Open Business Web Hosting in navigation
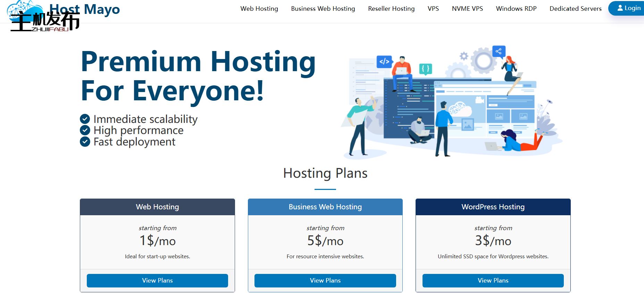The width and height of the screenshot is (644, 293). [323, 9]
